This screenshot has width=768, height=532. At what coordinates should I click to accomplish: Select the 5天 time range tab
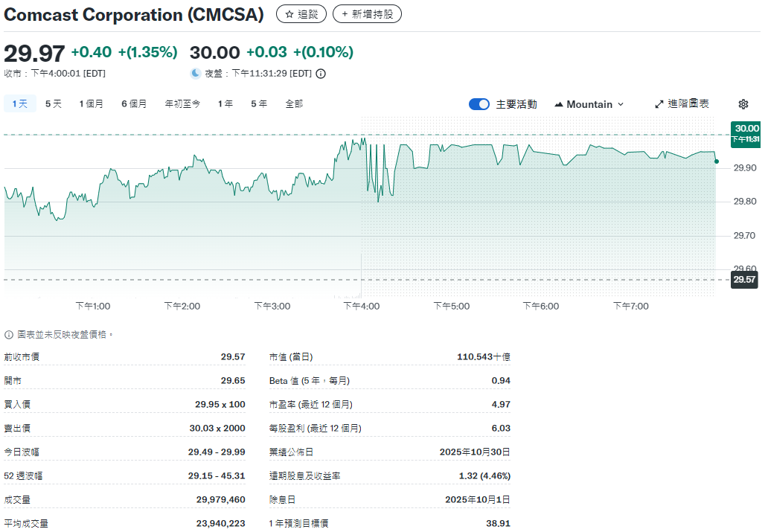click(x=54, y=104)
